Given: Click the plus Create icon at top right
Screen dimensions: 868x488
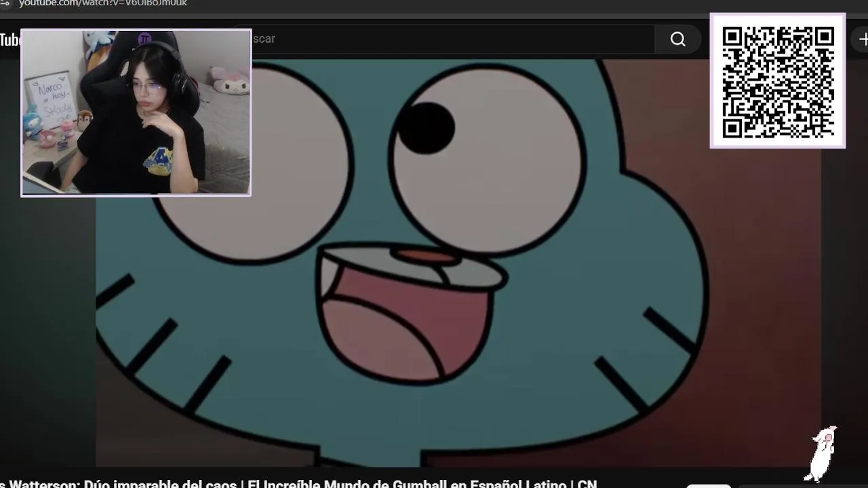Looking at the screenshot, I should click(863, 39).
